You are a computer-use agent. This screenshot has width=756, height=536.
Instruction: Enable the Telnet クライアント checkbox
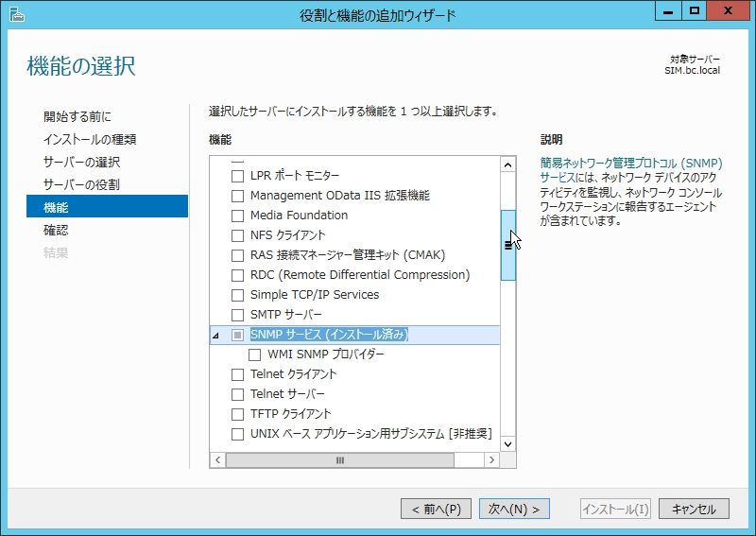238,374
